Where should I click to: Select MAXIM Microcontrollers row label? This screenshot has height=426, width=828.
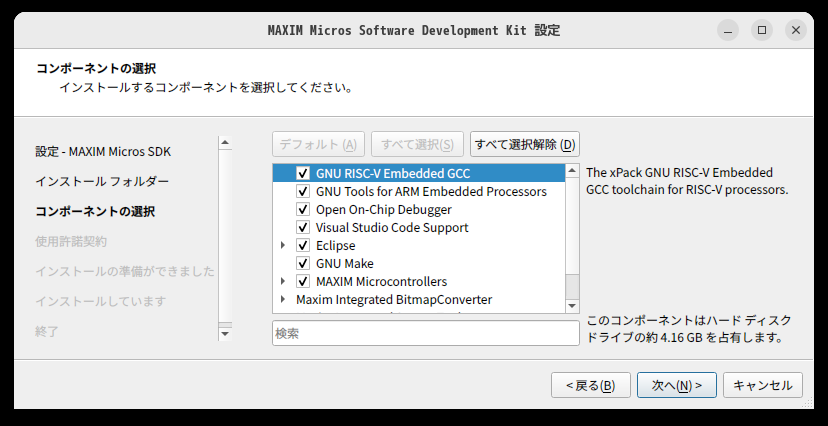381,281
